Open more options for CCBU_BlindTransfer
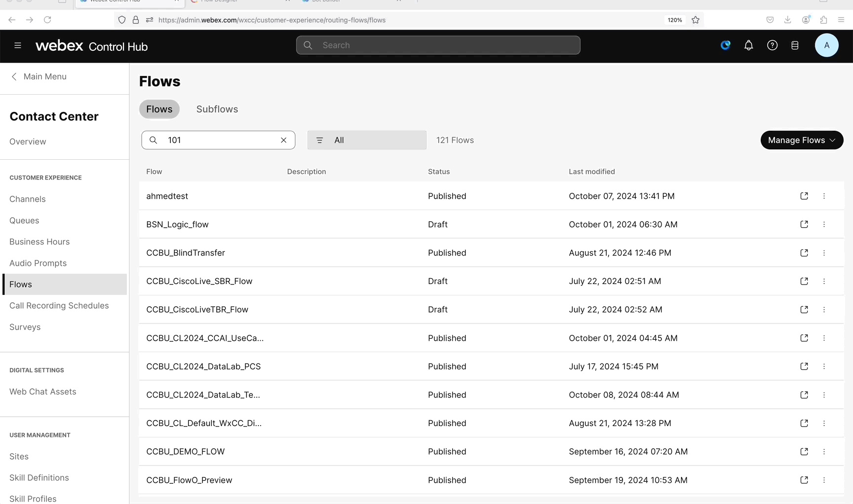The image size is (853, 504). click(824, 253)
